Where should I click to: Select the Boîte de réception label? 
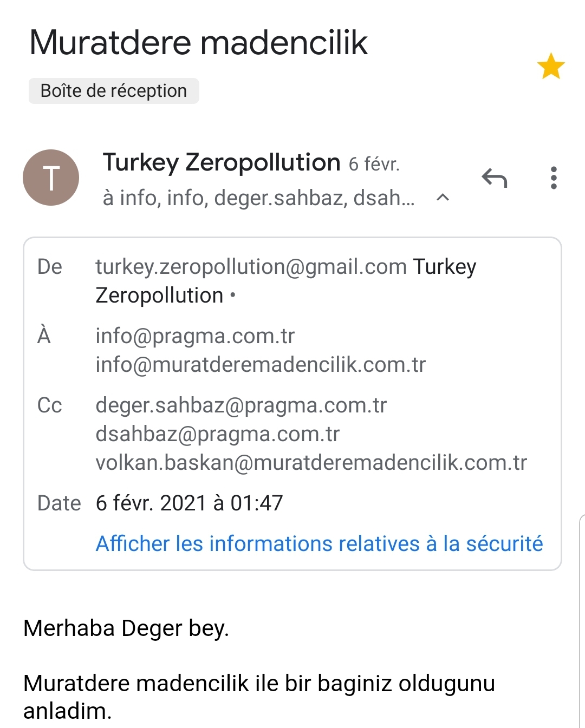[114, 91]
